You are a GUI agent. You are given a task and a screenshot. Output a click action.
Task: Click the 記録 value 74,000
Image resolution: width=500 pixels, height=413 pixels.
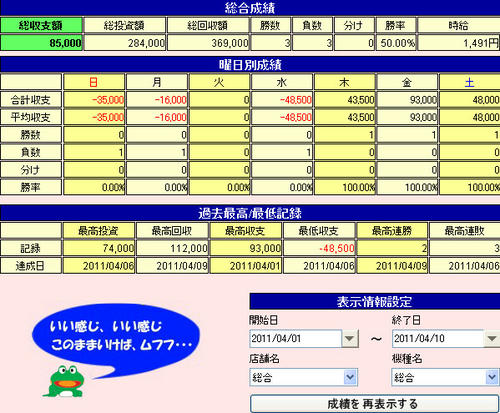99,248
